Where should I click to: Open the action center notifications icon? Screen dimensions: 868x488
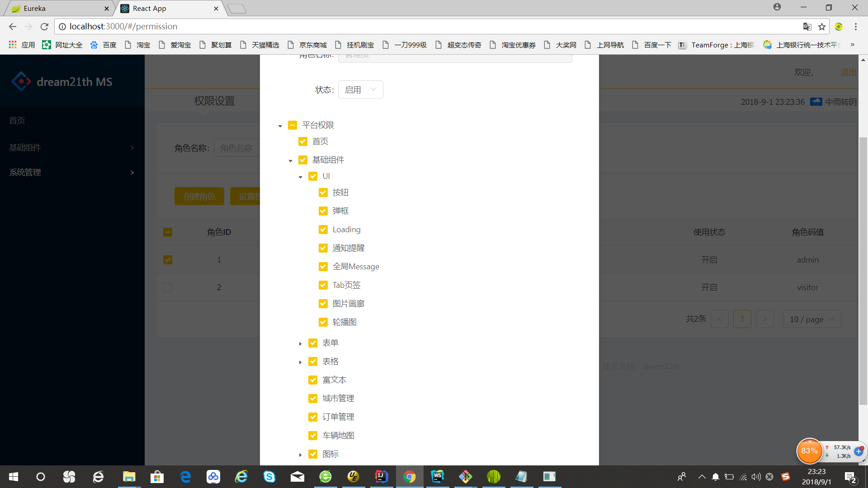click(x=850, y=477)
